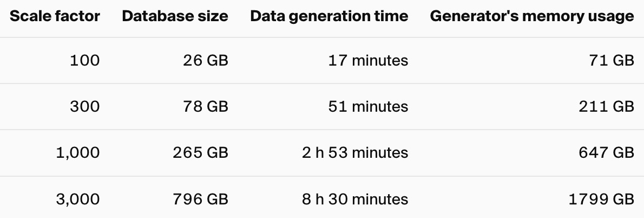This screenshot has height=218, width=644.
Task: Select the 265 GB database size cell
Action: point(200,152)
